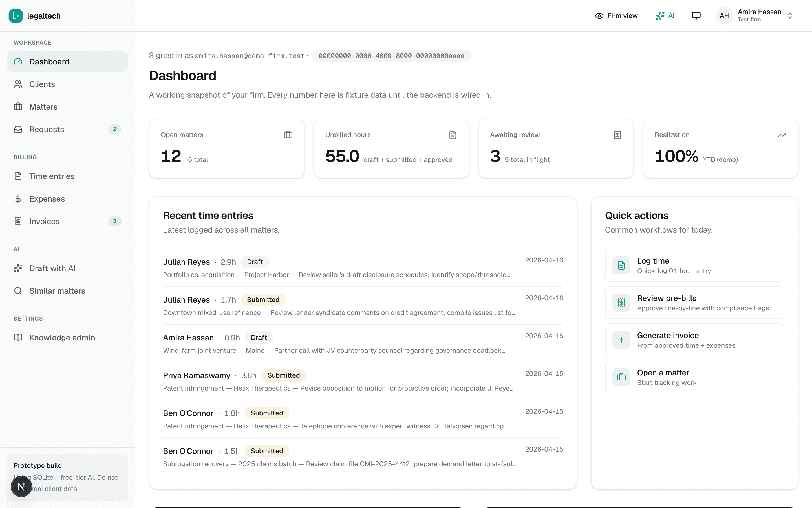
Task: Open Knowledge admin settings
Action: (67, 337)
